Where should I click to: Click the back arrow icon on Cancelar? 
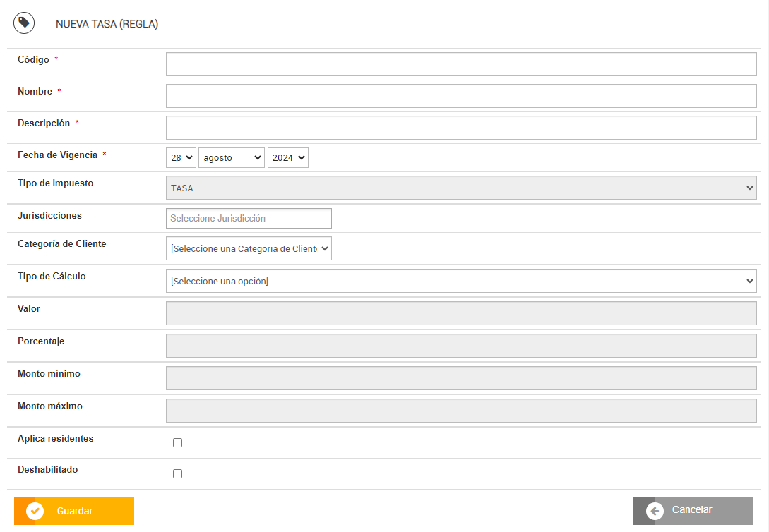tap(655, 511)
